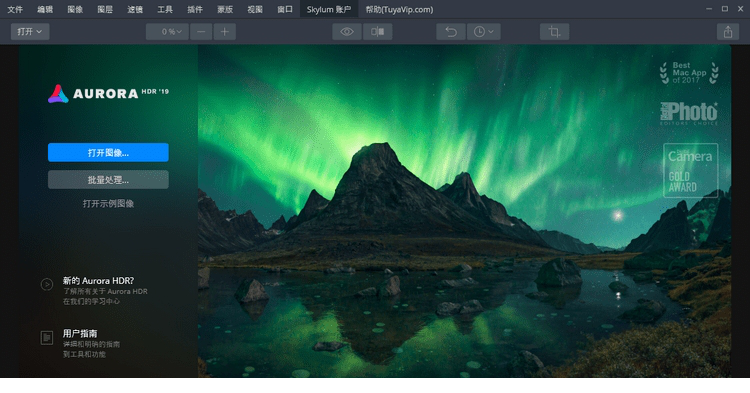Click the blue 打开图像... button
Image resolution: width=750 pixels, height=393 pixels.
tap(108, 153)
